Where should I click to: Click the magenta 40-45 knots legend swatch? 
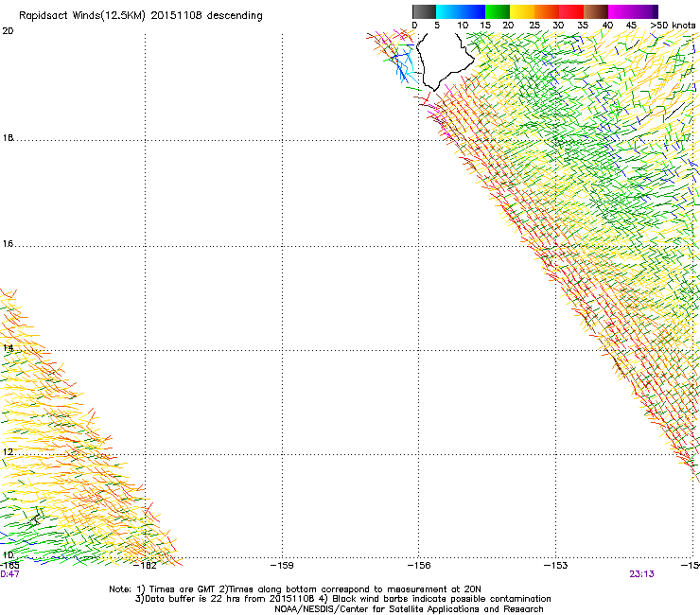621,11
